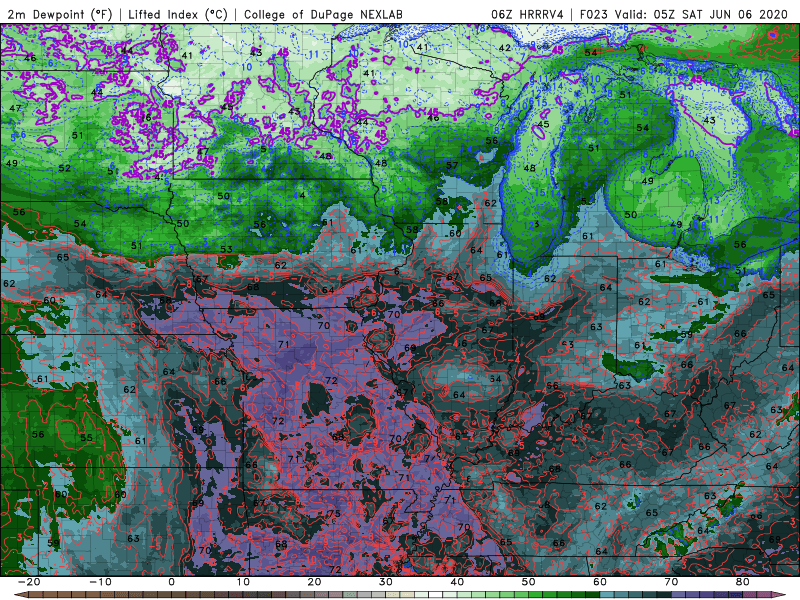Viewport: 800px width, 600px height.
Task: Click the 80 label on the color scale
Action: click(743, 582)
